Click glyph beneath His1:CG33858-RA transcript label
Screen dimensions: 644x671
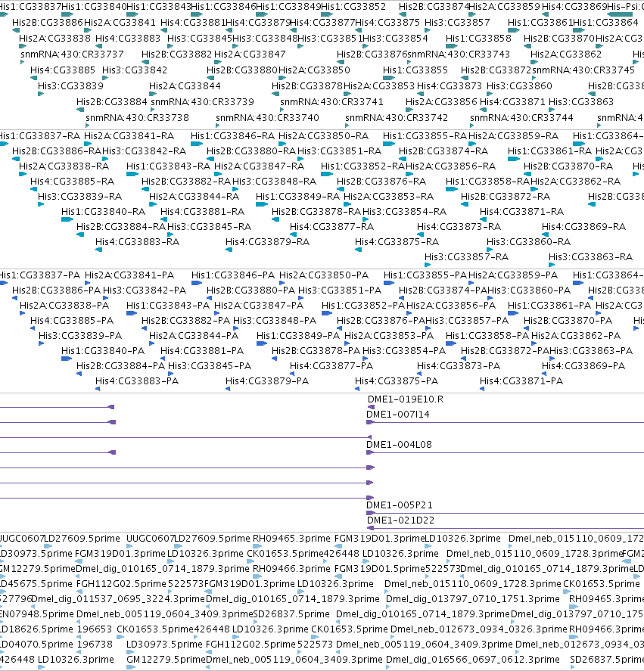pos(452,189)
